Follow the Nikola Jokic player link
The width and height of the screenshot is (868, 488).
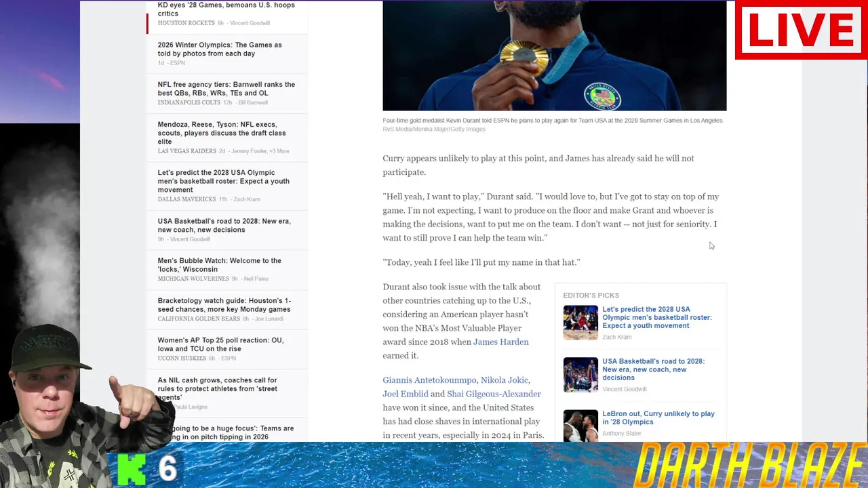(x=504, y=380)
